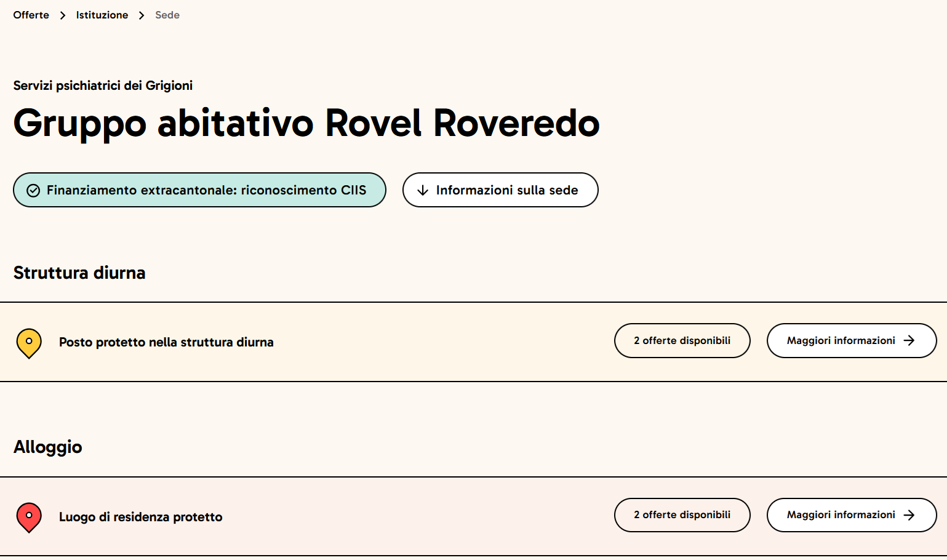This screenshot has height=560, width=947.
Task: Click the checkmark circle icon in CIIS badge
Action: coord(33,191)
